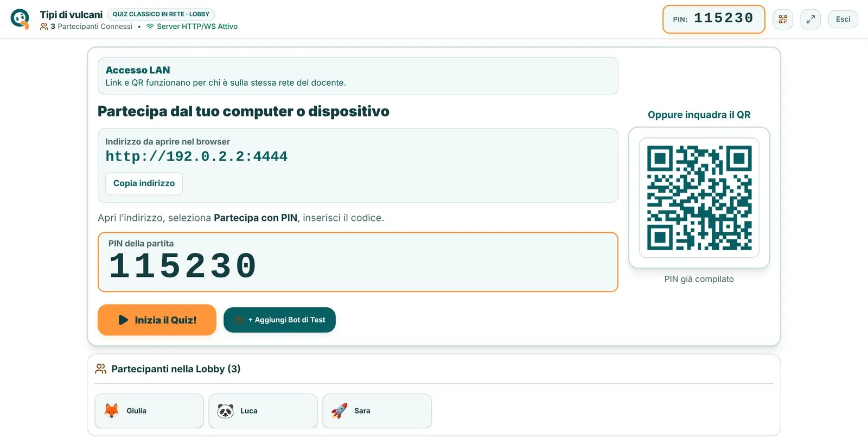Start the quiz with Inizia il Quiz!
This screenshot has height=438, width=868.
157,320
